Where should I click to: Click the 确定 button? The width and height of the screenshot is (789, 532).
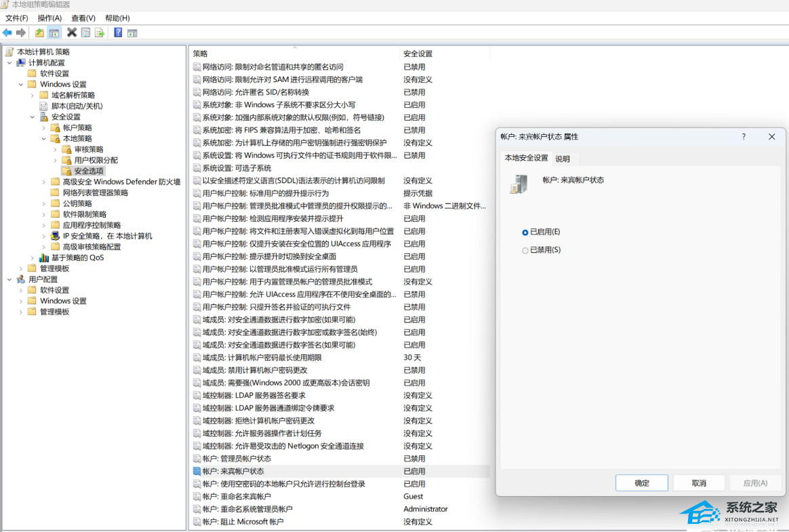pos(641,483)
